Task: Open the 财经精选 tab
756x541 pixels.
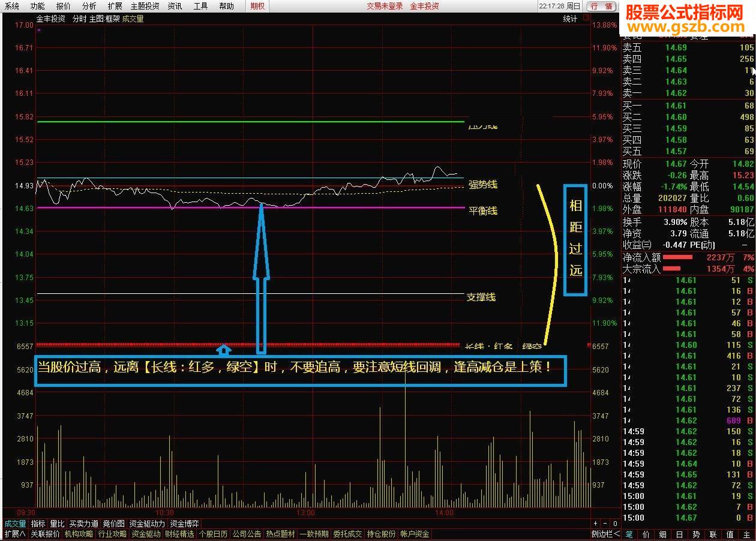Action: [x=179, y=534]
